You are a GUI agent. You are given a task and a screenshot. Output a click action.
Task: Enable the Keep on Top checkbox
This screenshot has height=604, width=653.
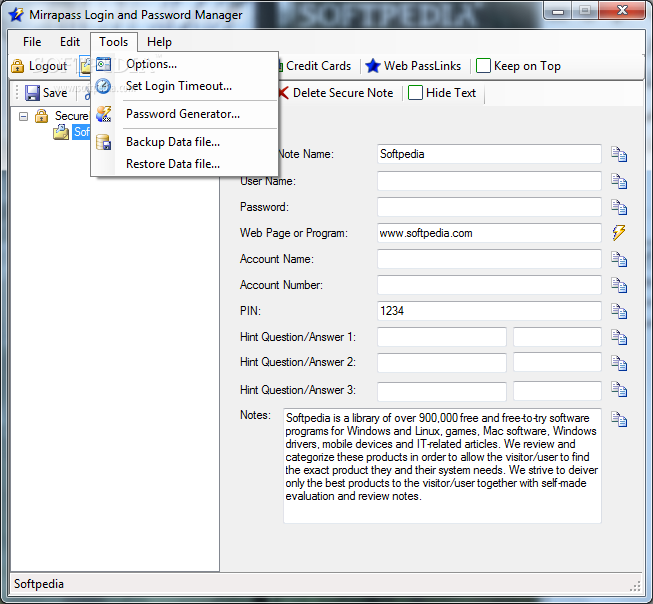[483, 66]
